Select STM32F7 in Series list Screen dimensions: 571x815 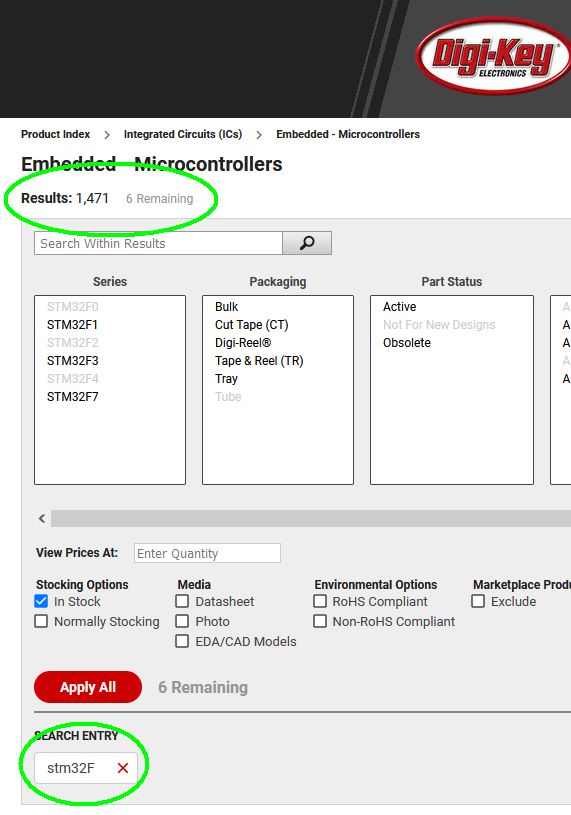[x=72, y=397]
